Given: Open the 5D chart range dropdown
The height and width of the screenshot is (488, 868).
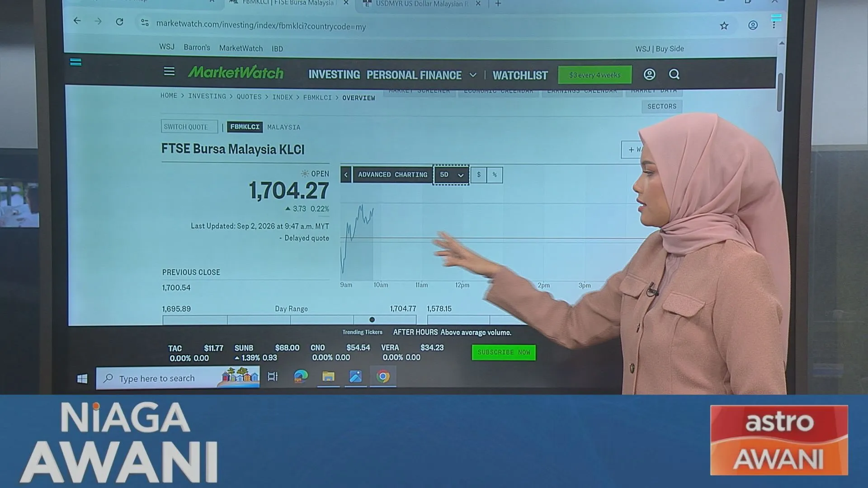Looking at the screenshot, I should (x=451, y=175).
